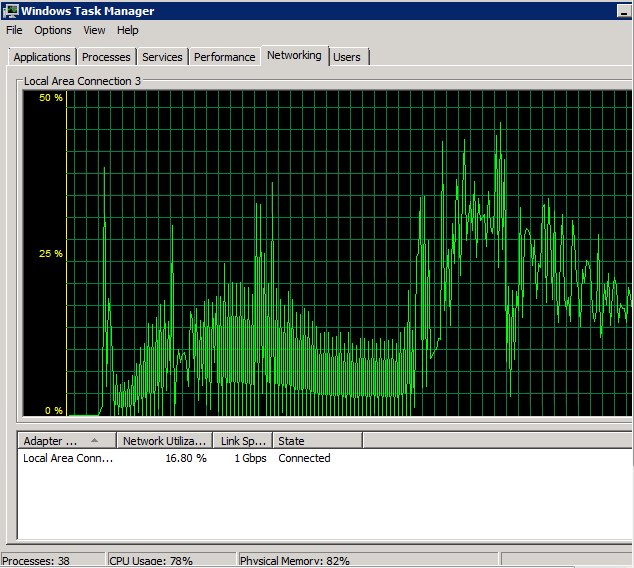Open the Help menu
Viewport: 634px width, 568px height.
pyautogui.click(x=128, y=30)
